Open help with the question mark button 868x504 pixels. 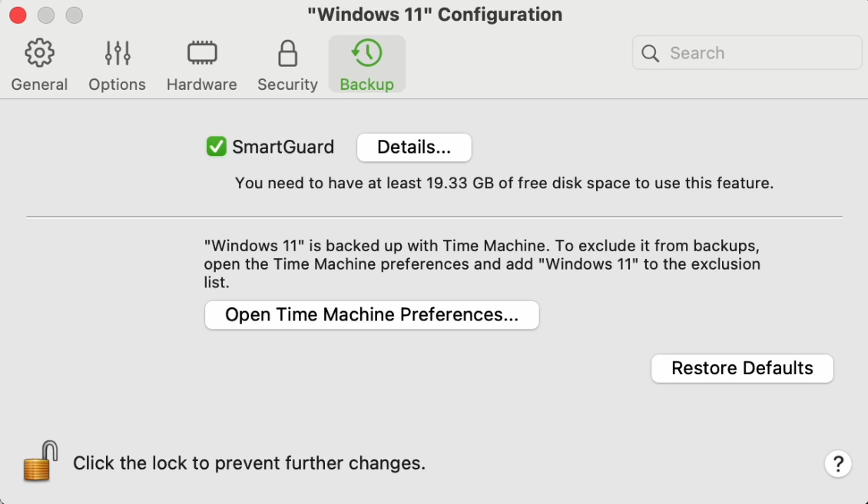[x=838, y=464]
